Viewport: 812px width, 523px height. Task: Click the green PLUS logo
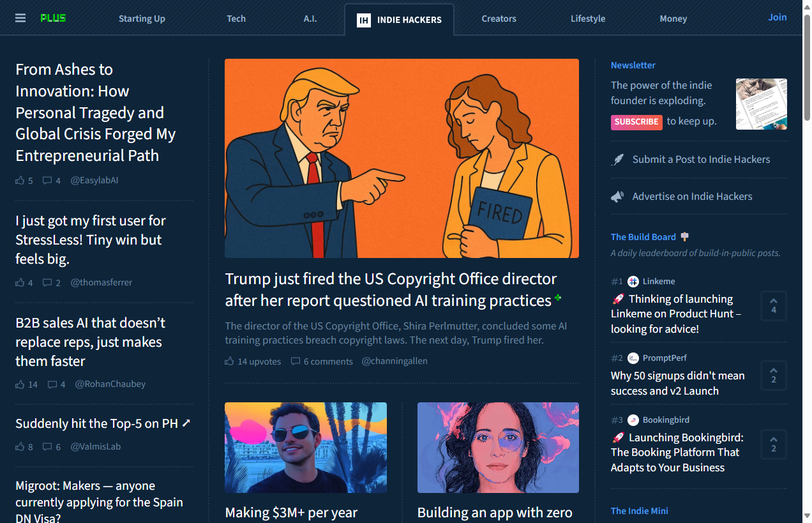53,18
